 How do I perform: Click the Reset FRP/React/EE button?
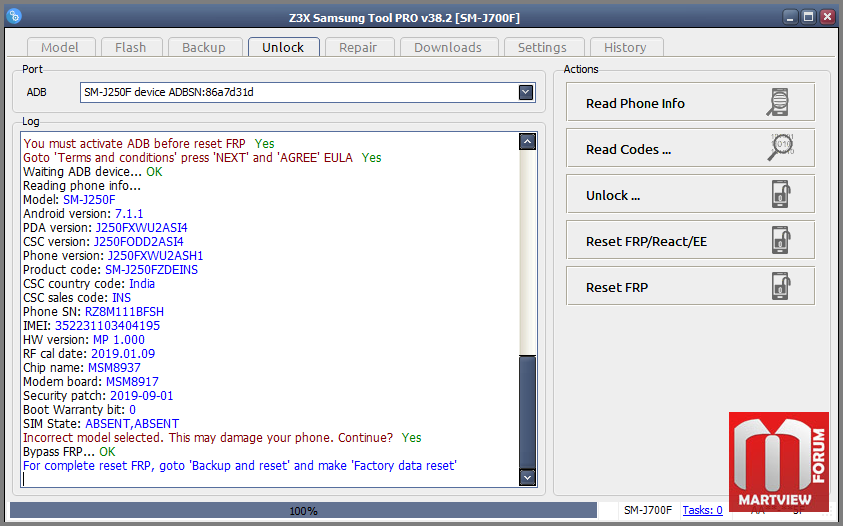(x=690, y=240)
